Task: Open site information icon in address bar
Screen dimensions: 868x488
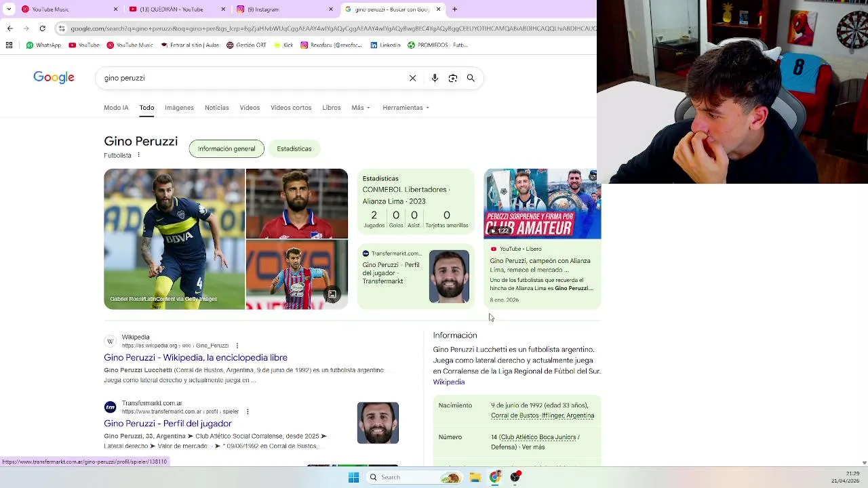Action: pos(62,28)
